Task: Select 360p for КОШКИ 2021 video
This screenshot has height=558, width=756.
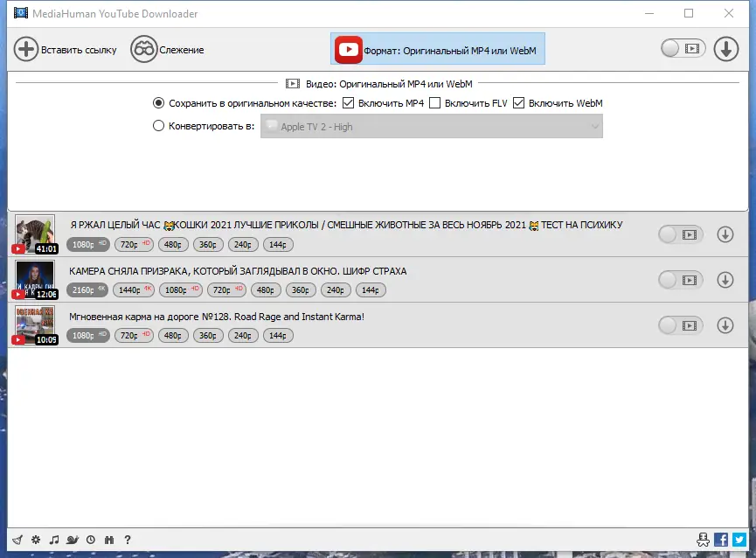Action: pyautogui.click(x=208, y=245)
